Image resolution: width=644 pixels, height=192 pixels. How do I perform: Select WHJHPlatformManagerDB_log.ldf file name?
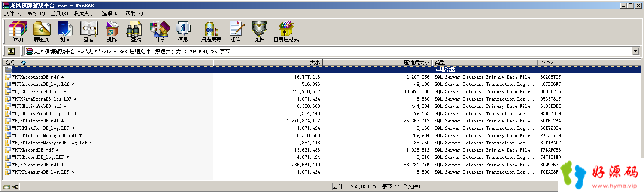point(52,143)
